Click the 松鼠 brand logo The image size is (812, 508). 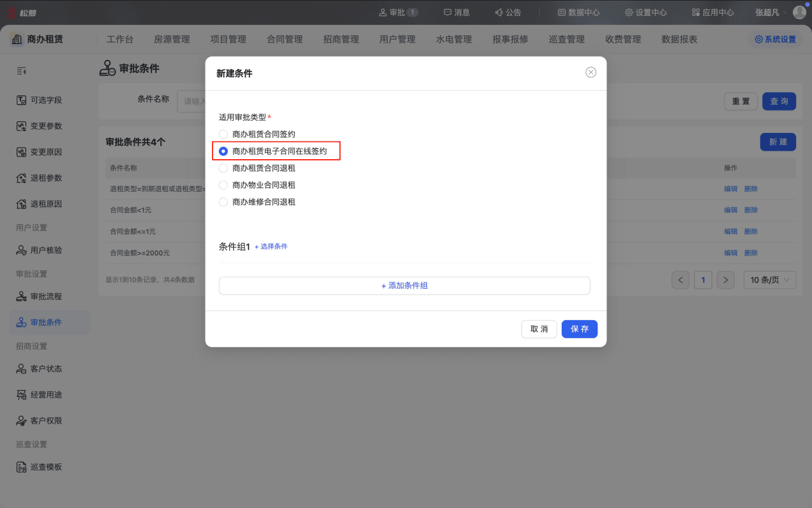pyautogui.click(x=22, y=12)
